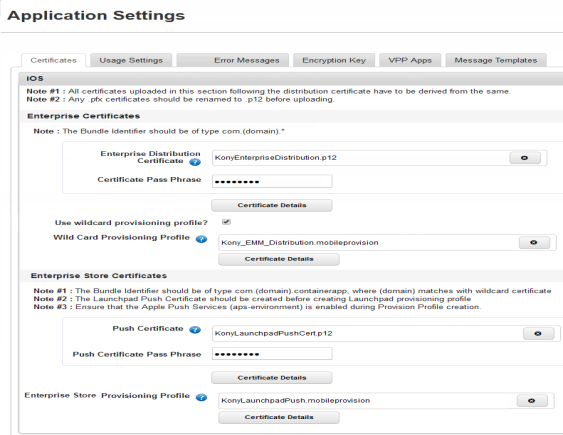Open help for Enterprise Distribution Certificate

(195, 162)
